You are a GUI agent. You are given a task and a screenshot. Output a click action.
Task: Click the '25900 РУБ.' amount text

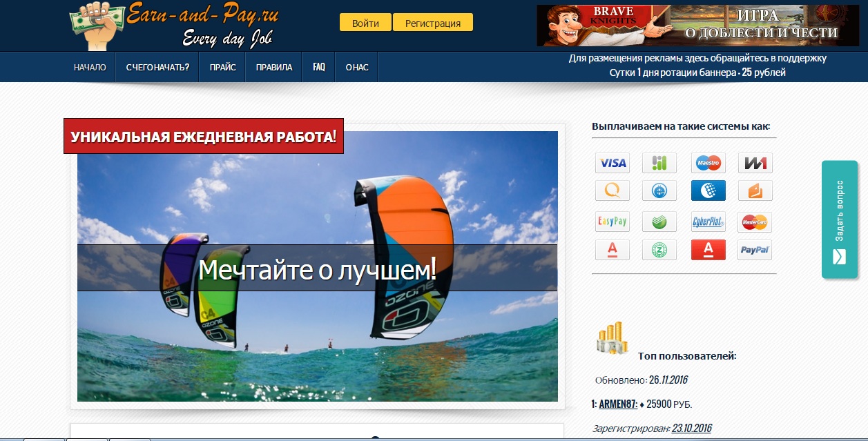coord(669,404)
